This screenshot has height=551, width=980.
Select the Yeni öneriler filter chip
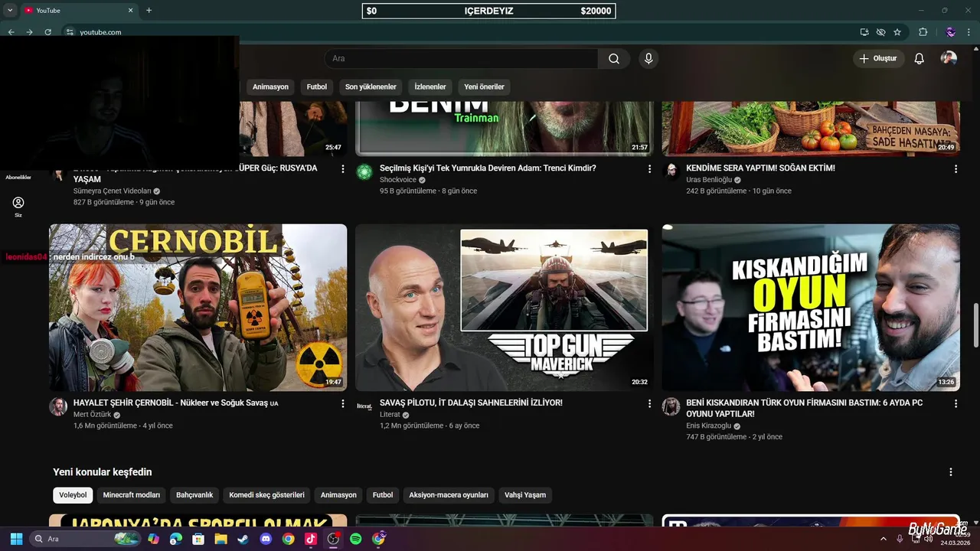click(484, 87)
